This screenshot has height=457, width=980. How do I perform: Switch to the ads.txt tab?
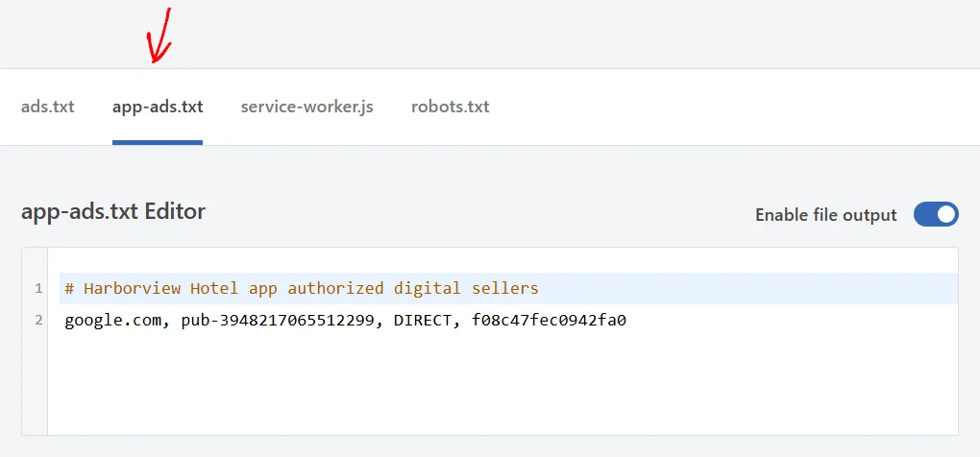[x=47, y=107]
